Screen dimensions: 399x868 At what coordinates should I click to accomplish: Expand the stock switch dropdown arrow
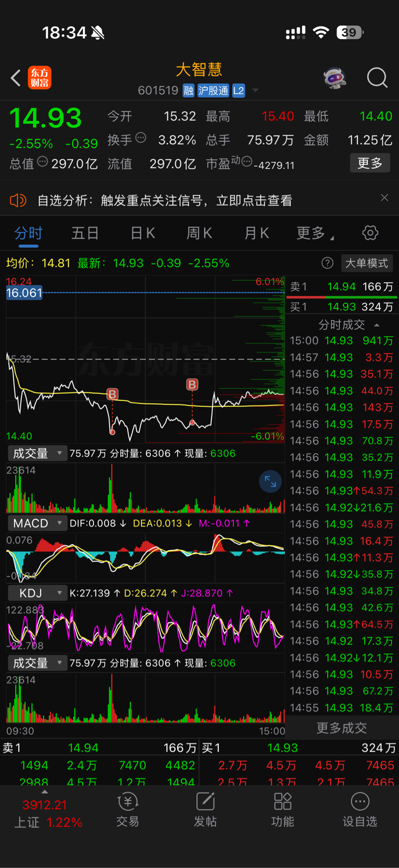[255, 90]
